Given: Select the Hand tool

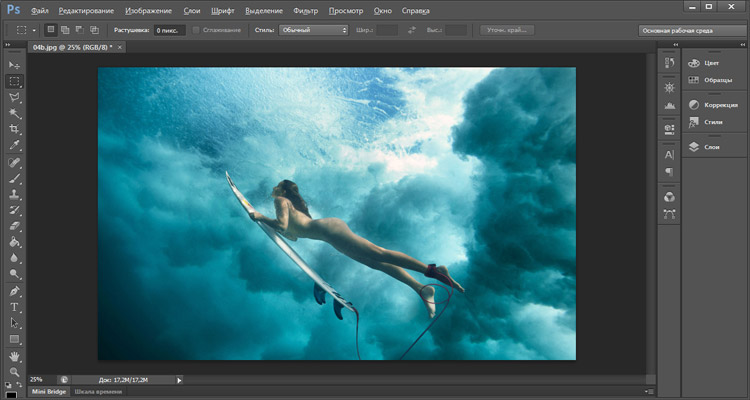Looking at the screenshot, I should pyautogui.click(x=14, y=356).
